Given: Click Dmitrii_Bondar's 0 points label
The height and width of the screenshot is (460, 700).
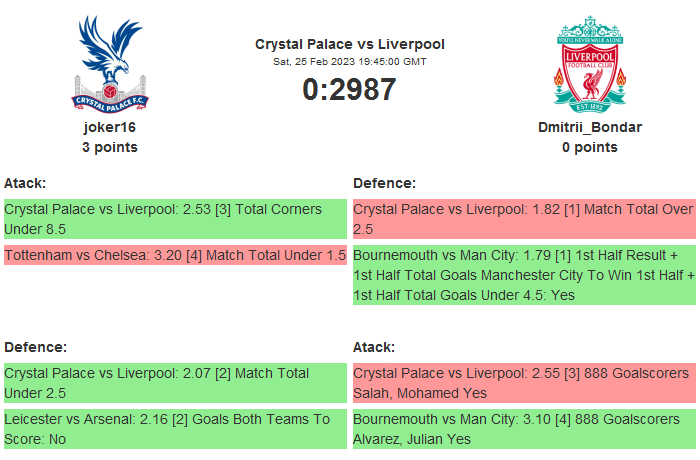Looking at the screenshot, I should (590, 147).
